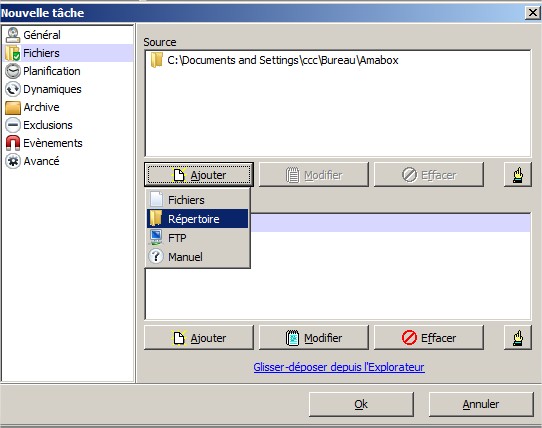Screen dimensions: 542x428
Task: Click the destination Modifier button
Action: pyautogui.click(x=314, y=337)
